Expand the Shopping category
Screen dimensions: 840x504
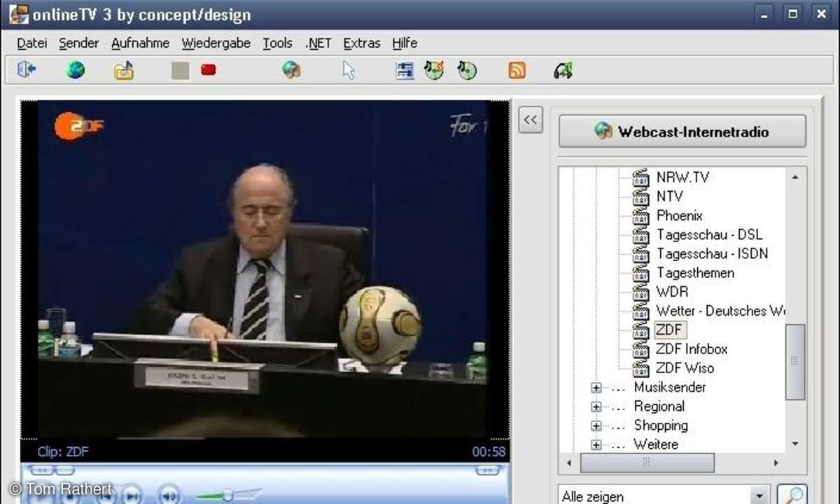[x=596, y=425]
